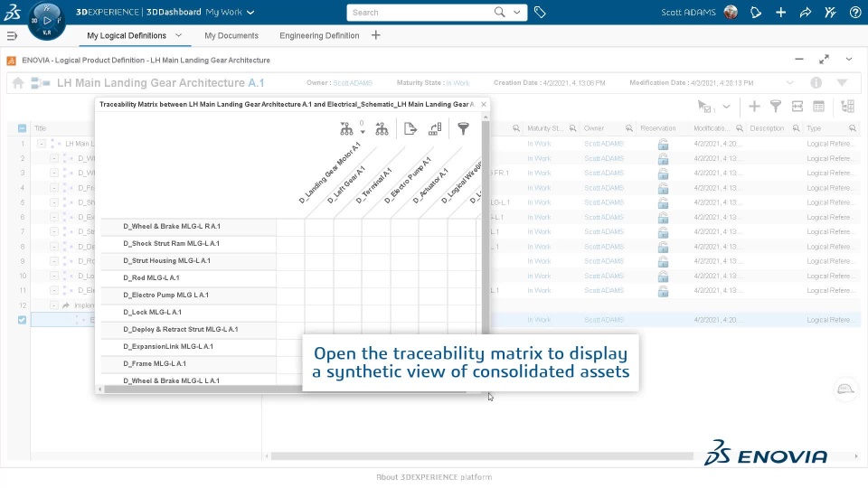Click the Home icon in header
This screenshot has height=488, width=868.
[18, 83]
